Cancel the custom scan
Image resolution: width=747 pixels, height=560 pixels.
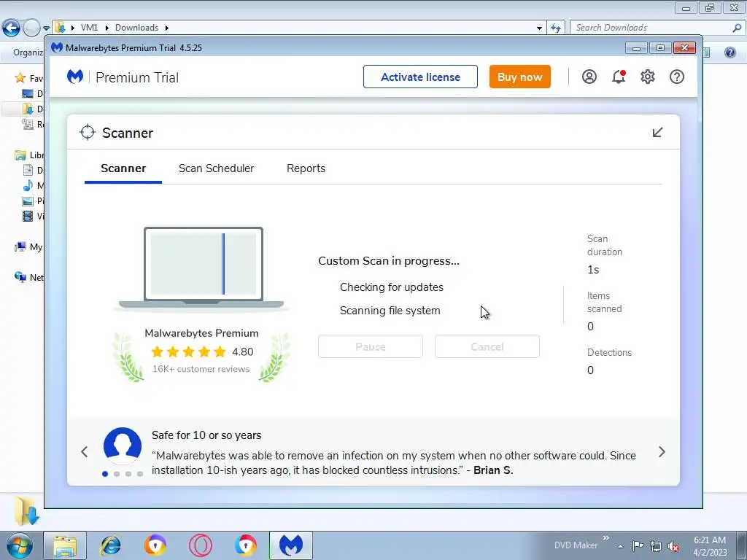487,346
